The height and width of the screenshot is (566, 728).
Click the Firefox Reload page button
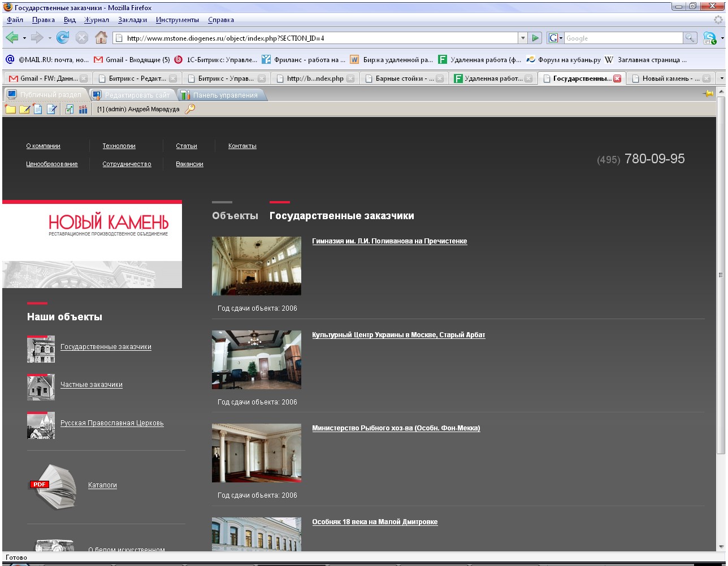[x=63, y=38]
